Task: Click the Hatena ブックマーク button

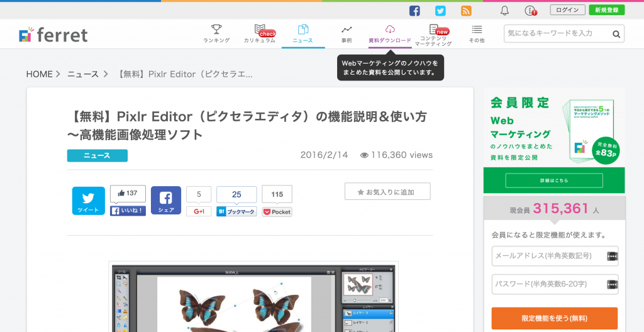Action: [236, 212]
